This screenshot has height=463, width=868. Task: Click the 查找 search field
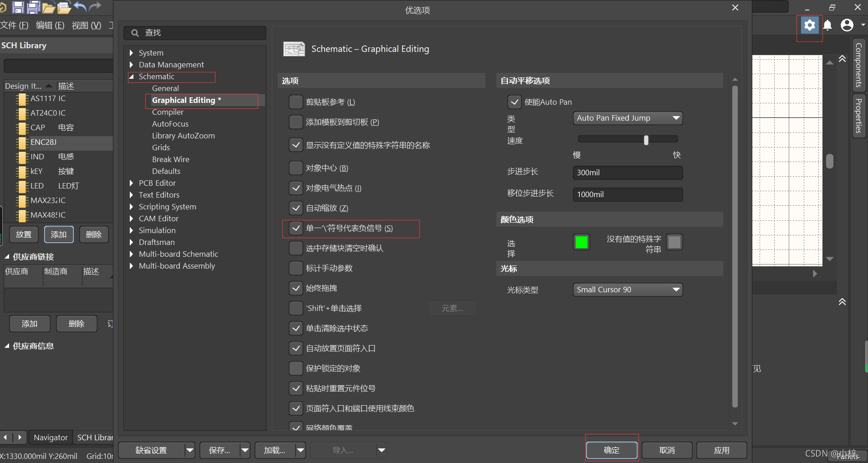[195, 33]
